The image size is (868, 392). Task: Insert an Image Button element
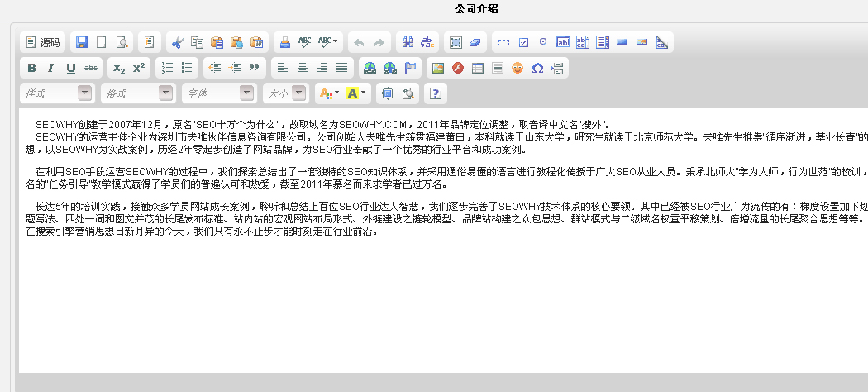coord(642,42)
